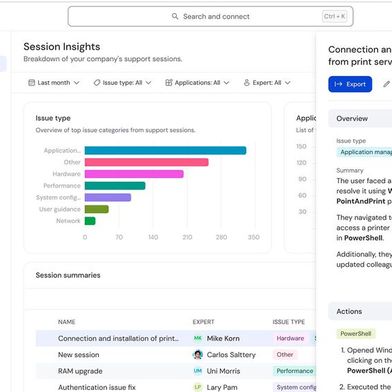Click the purple System config bar

[108, 197]
